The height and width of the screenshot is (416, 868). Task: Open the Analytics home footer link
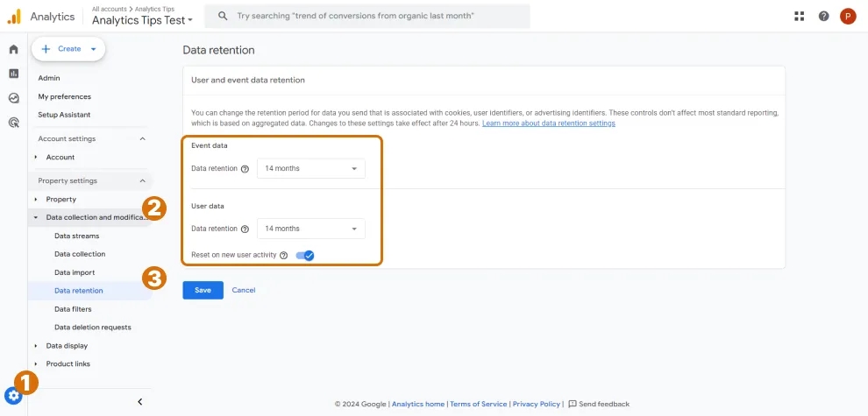tap(418, 404)
